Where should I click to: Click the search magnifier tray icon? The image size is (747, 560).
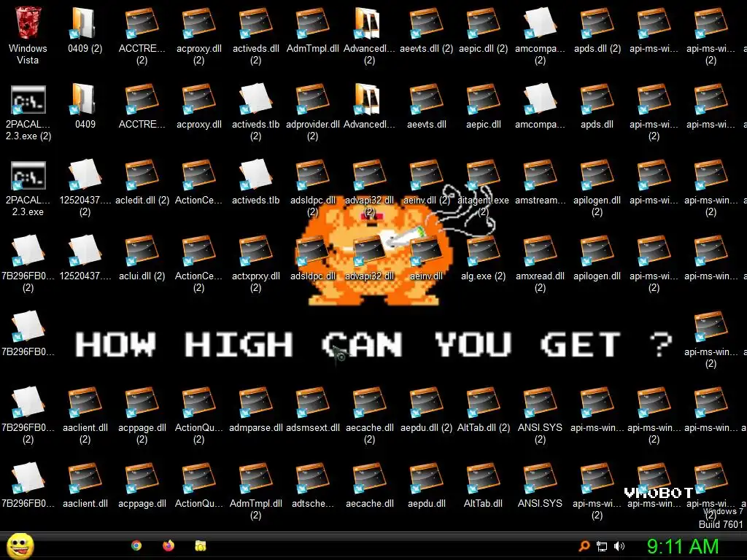pyautogui.click(x=584, y=546)
